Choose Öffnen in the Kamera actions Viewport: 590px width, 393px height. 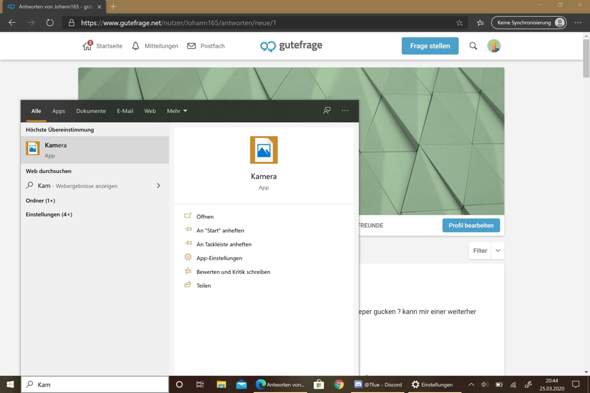(x=205, y=216)
